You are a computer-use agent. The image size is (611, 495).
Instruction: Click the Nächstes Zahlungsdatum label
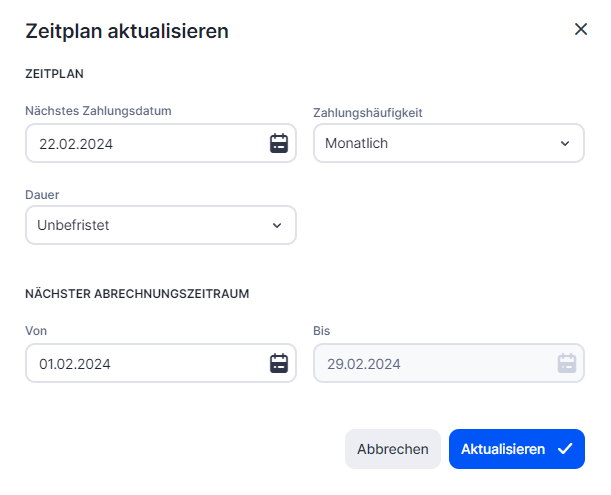pos(98,111)
